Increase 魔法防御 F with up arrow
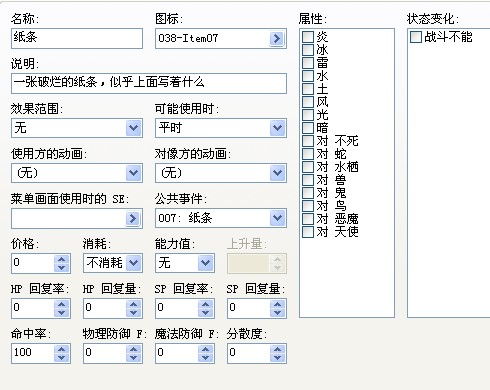Screen dimensions: 490x390 tap(206, 349)
